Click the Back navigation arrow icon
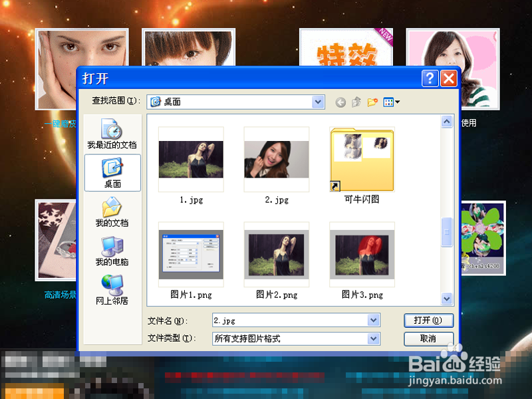The width and height of the screenshot is (532, 399). click(340, 102)
